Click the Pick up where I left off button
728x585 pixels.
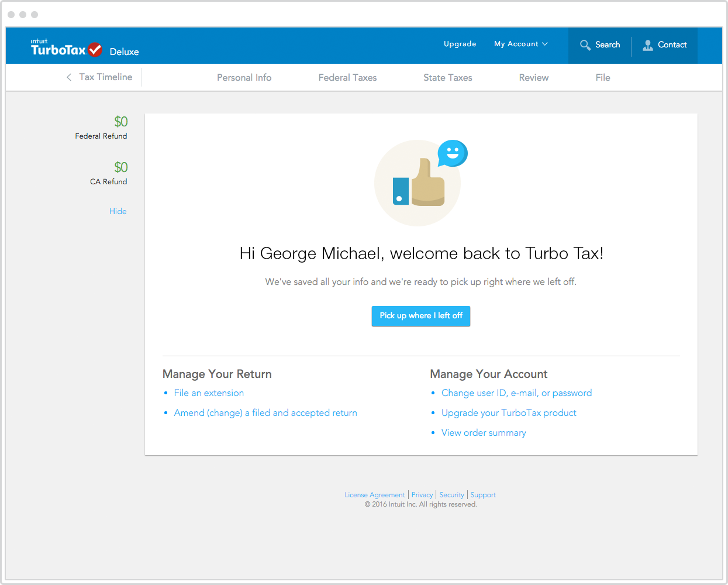pyautogui.click(x=421, y=316)
